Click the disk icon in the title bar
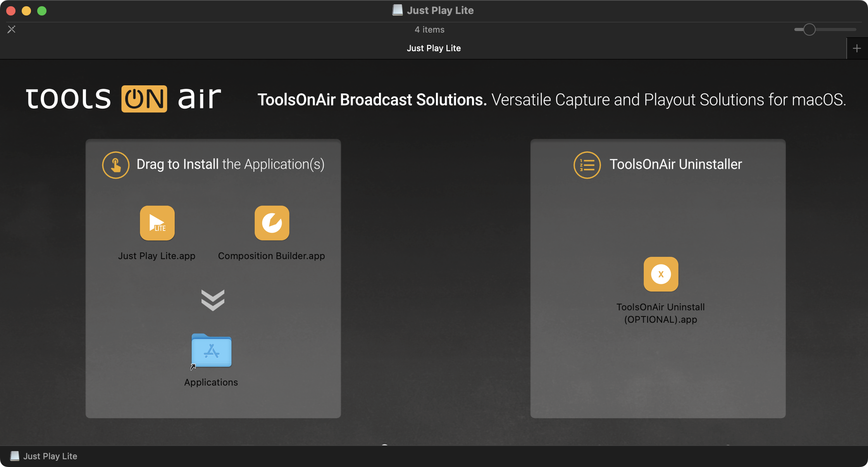This screenshot has width=868, height=467. click(398, 10)
